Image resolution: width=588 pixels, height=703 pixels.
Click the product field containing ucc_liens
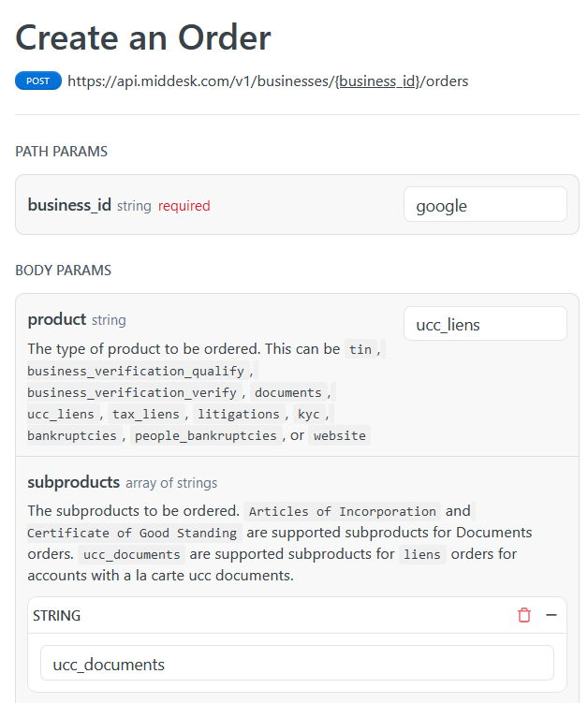coord(485,324)
